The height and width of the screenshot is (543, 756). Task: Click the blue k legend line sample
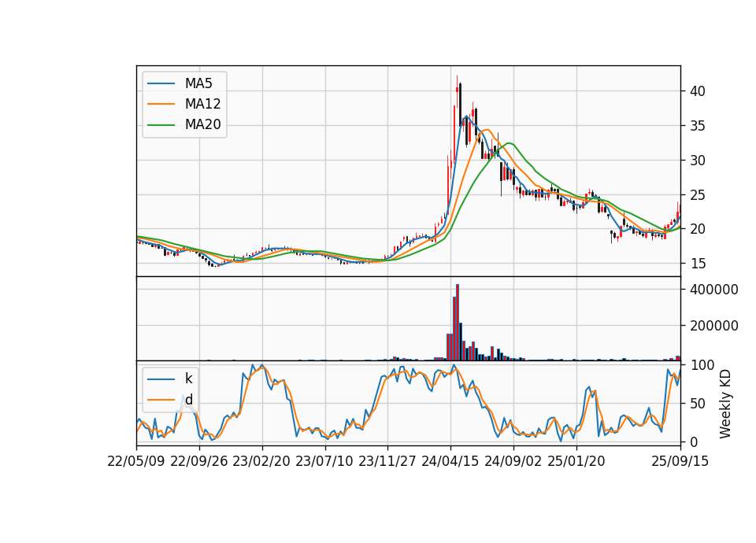pos(161,379)
